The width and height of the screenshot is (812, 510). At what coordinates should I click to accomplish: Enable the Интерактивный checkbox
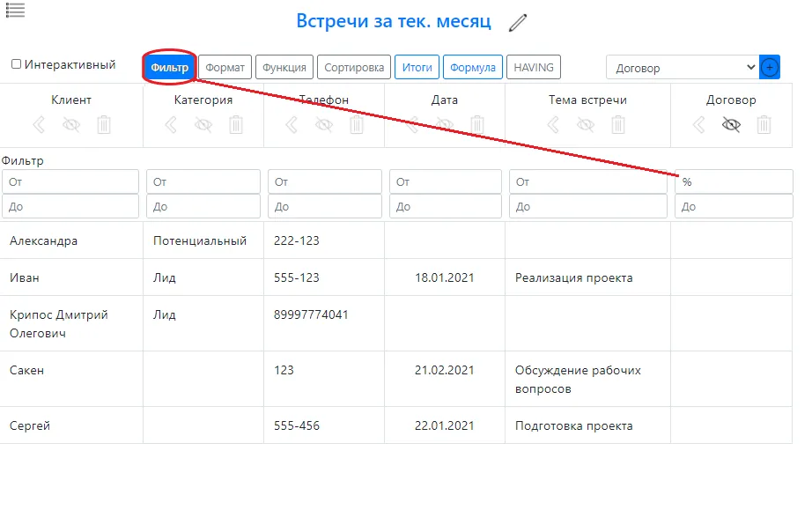point(17,64)
